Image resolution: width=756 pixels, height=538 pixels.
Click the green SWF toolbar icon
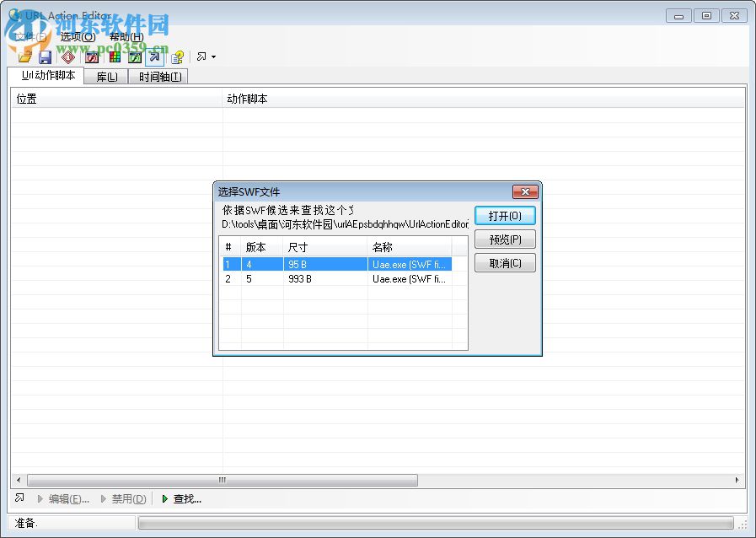135,56
